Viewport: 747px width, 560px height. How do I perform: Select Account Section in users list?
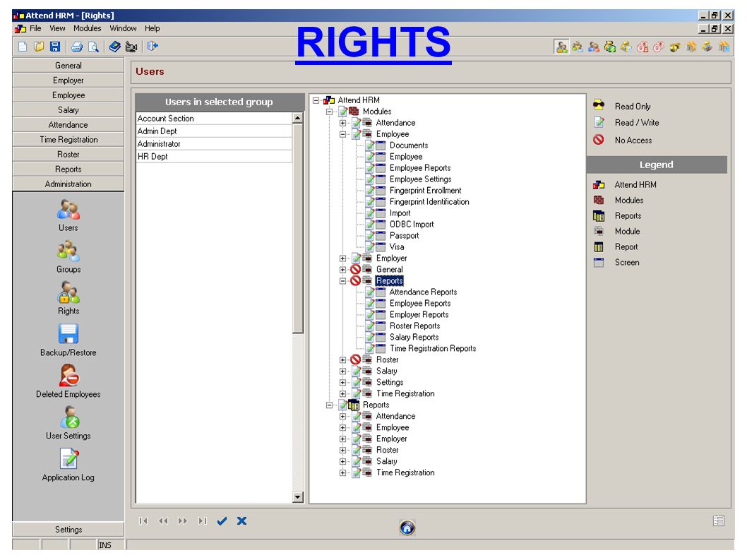pos(214,118)
